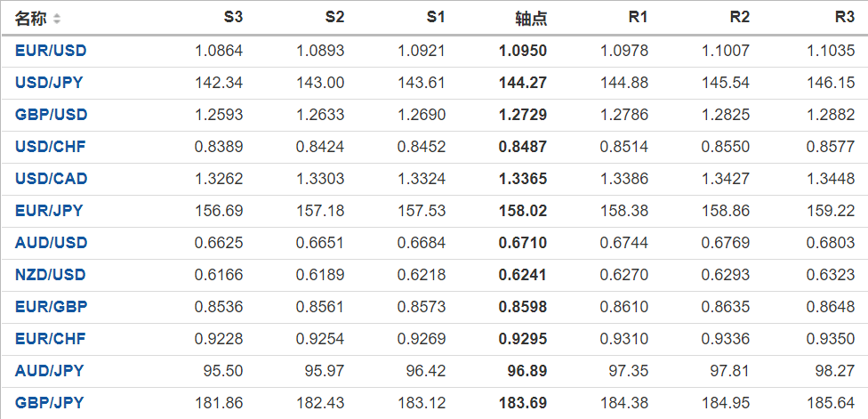Select the USD/CHF link
Image resolution: width=868 pixels, height=419 pixels.
[50, 147]
